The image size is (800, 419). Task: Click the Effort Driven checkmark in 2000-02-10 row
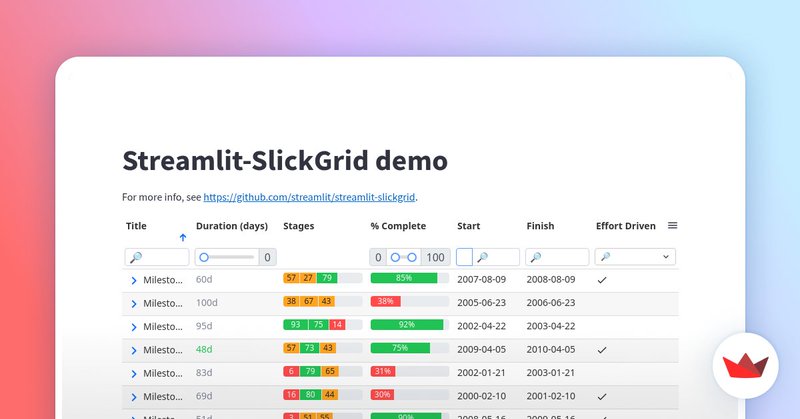tap(602, 397)
